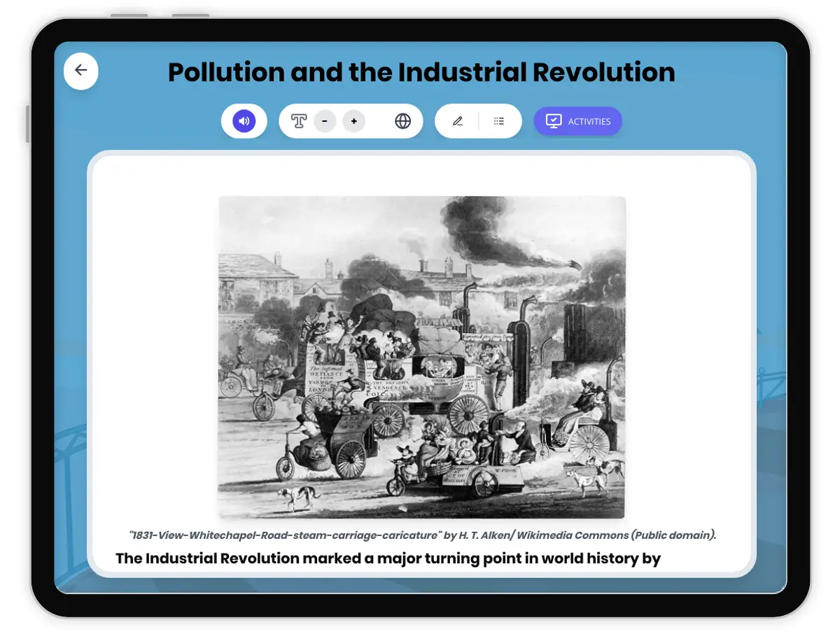This screenshot has width=840, height=634.
Task: Click the Industrial Revolution paragraph text
Action: [x=388, y=558]
